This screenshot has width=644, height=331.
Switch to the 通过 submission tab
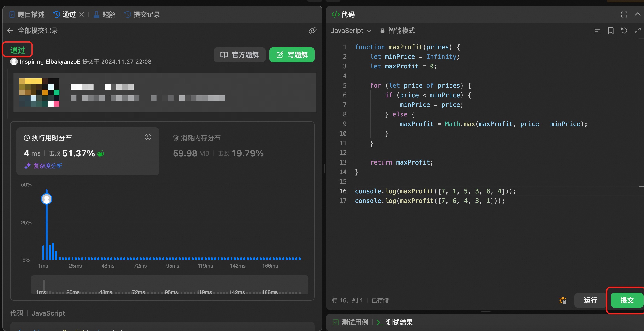(x=65, y=14)
